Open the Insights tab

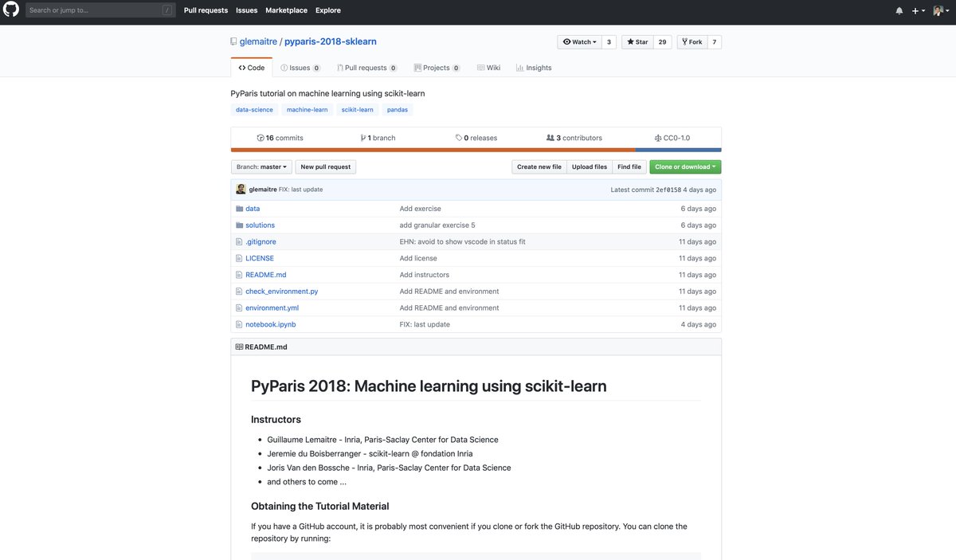[x=534, y=68]
